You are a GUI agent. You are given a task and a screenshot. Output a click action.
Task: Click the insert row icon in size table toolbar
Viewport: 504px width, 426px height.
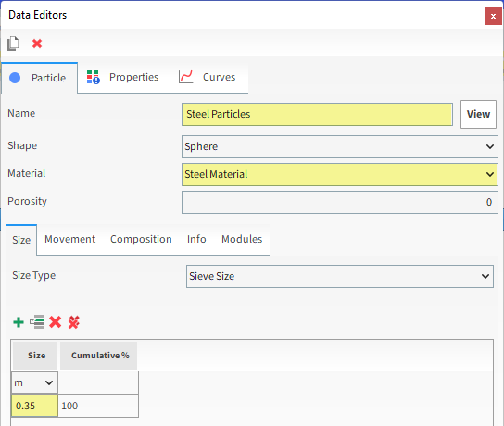(37, 322)
